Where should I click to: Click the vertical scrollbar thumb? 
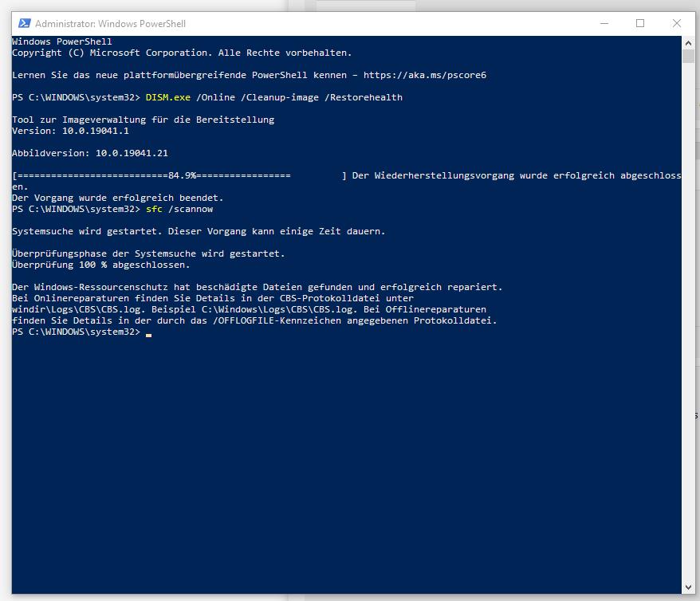(688, 57)
